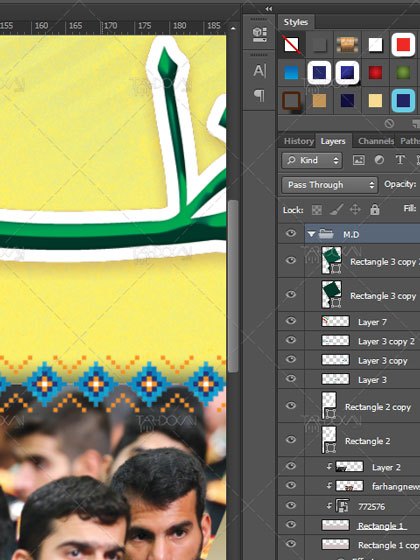Select the M.D group folder icon
Image resolution: width=420 pixels, height=560 pixels.
326,234
